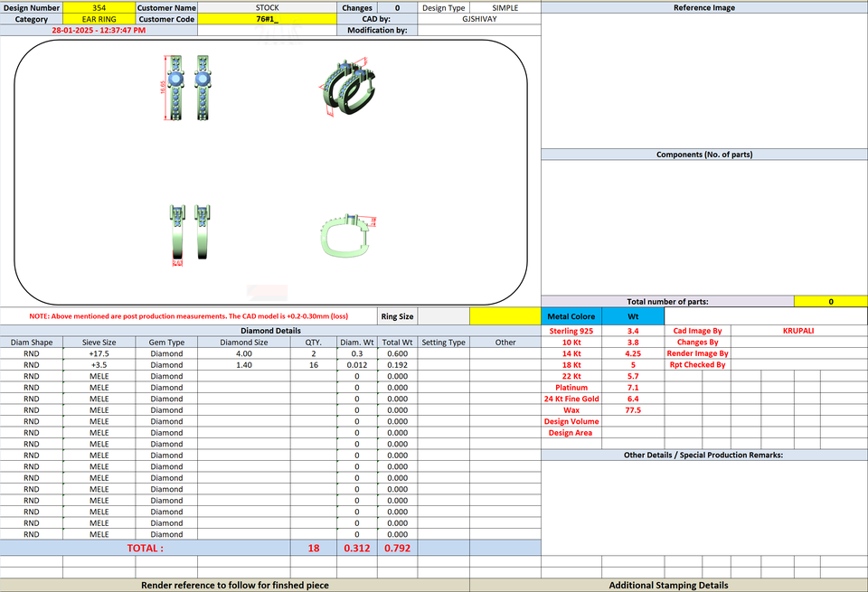Select sieve size +17.5 cell
This screenshot has width=868, height=592.
[99, 353]
